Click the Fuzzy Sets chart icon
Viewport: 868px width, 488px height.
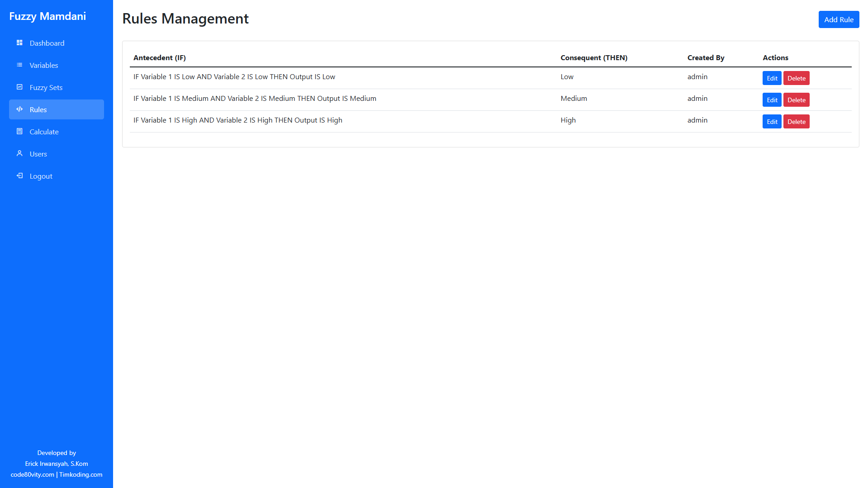tap(19, 87)
